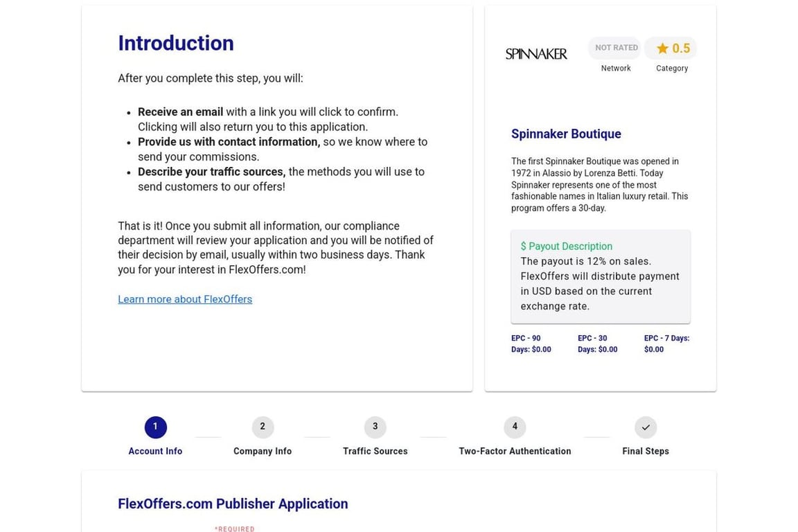The width and height of the screenshot is (798, 532).
Task: Open the Learn more about FlexOffers link
Action: pyautogui.click(x=185, y=299)
